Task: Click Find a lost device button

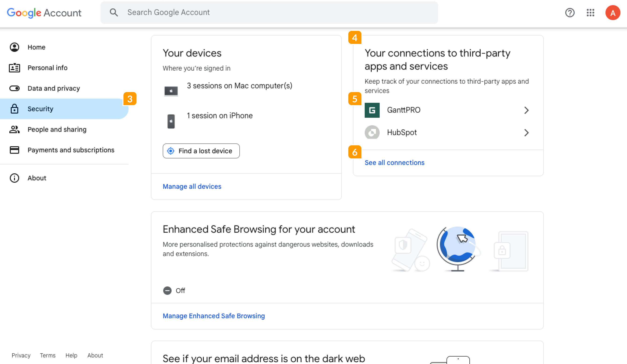Action: click(201, 151)
